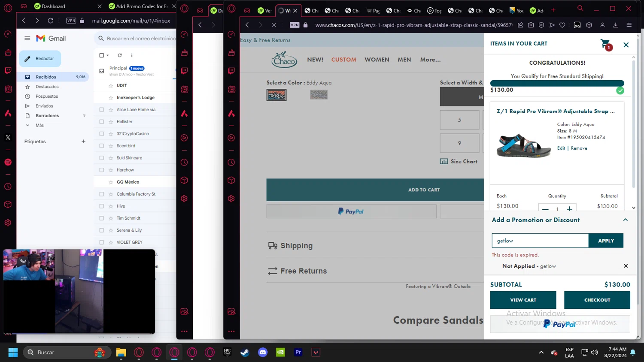Click the Chacos URL address bar
This screenshot has height=362, width=644.
pyautogui.click(x=413, y=25)
